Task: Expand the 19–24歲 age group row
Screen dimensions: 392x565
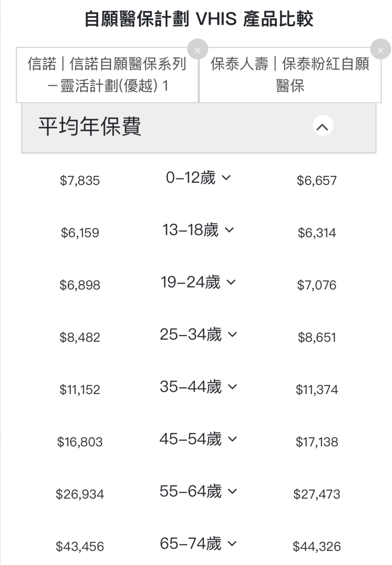Action: point(198,282)
